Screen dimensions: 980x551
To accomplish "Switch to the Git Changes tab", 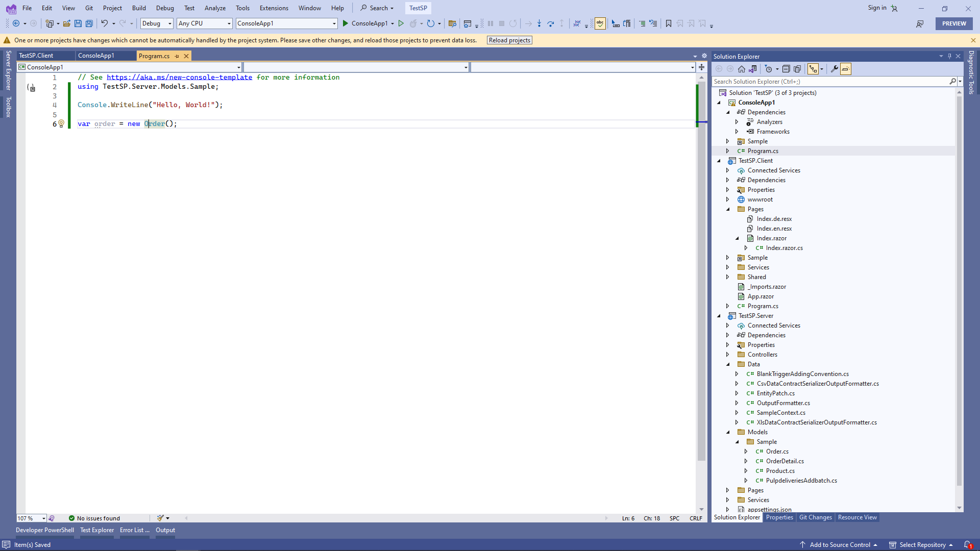I will 815,517.
